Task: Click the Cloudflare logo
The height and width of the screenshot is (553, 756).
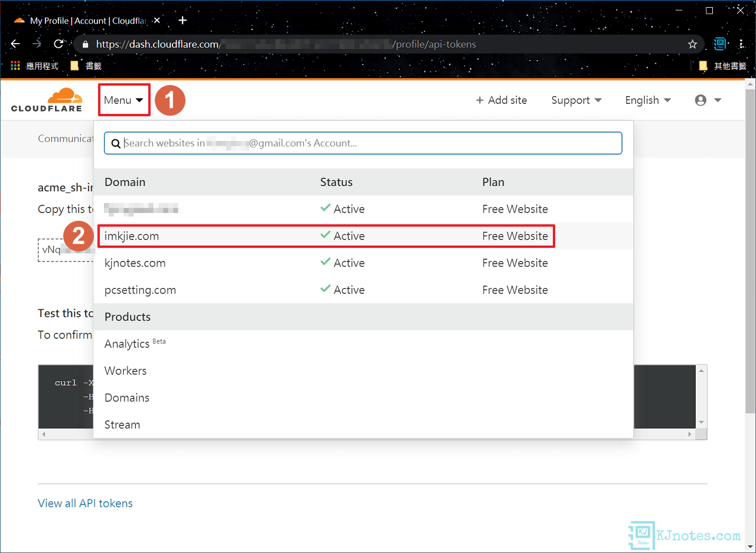Action: (47, 100)
